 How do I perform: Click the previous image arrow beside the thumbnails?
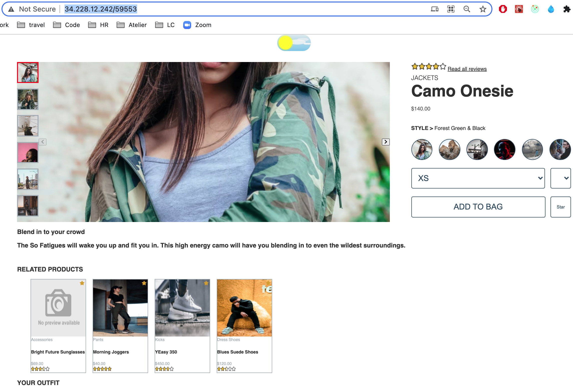pos(43,142)
